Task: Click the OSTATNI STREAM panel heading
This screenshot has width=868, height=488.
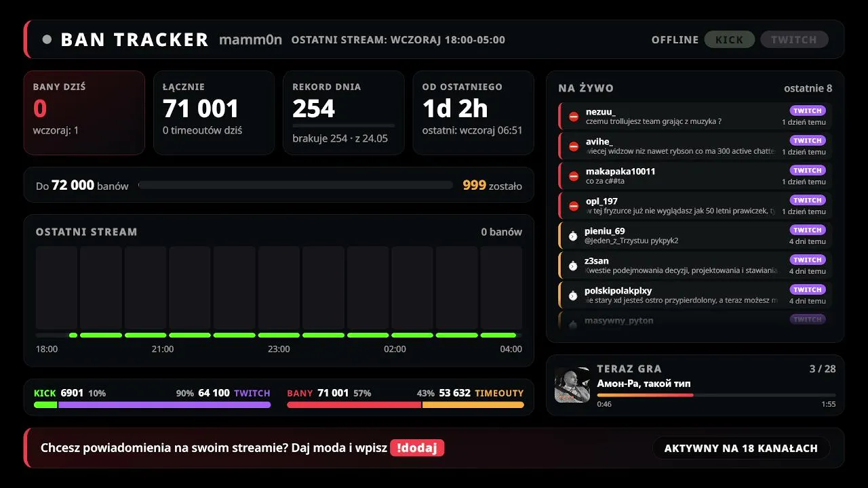Action: pyautogui.click(x=87, y=232)
